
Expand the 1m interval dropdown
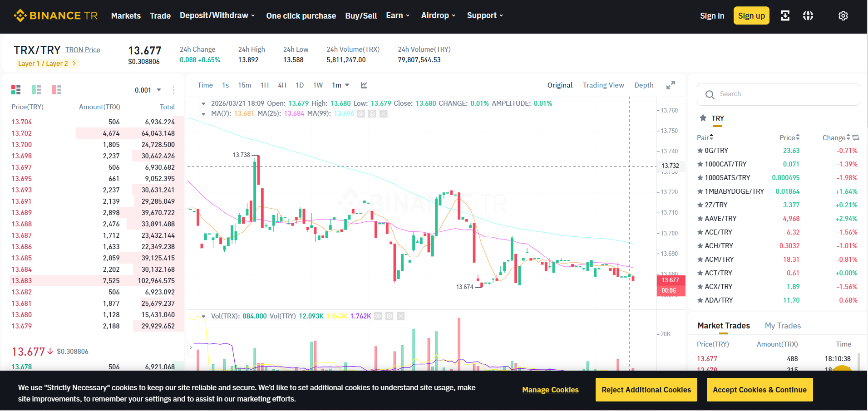(x=340, y=85)
